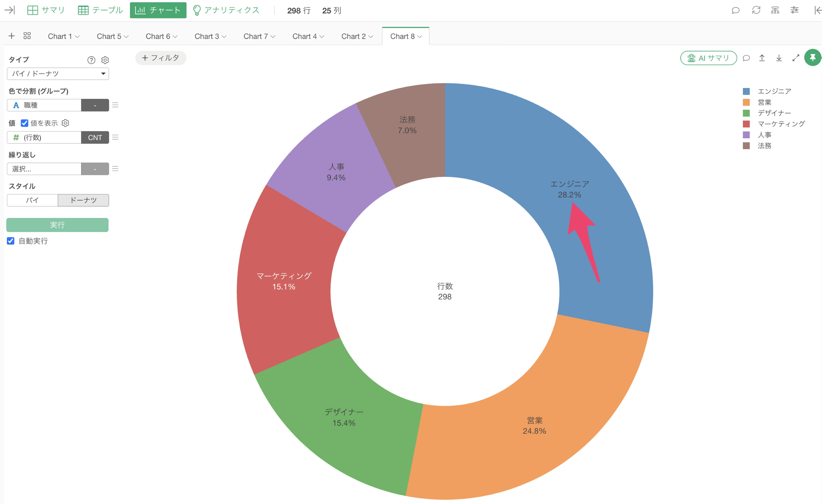Open the CNT aggregation dropdown

coord(95,137)
